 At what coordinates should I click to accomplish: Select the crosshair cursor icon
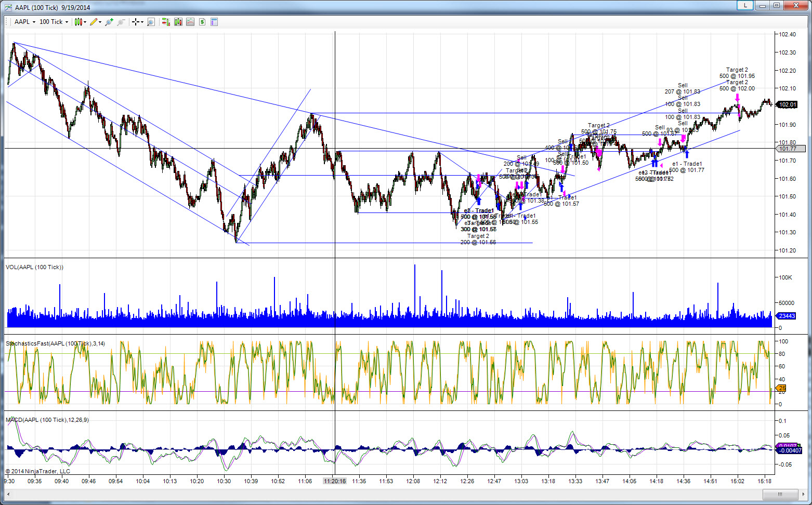click(x=135, y=22)
